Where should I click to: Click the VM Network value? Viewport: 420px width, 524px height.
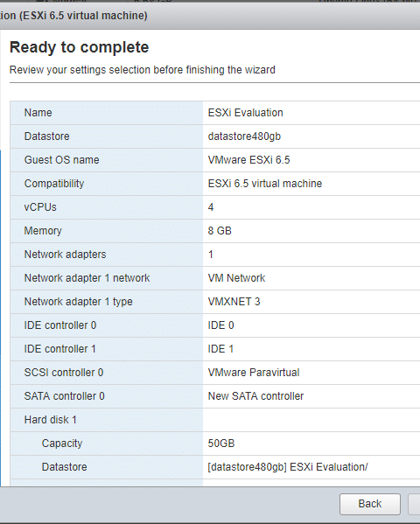[236, 278]
